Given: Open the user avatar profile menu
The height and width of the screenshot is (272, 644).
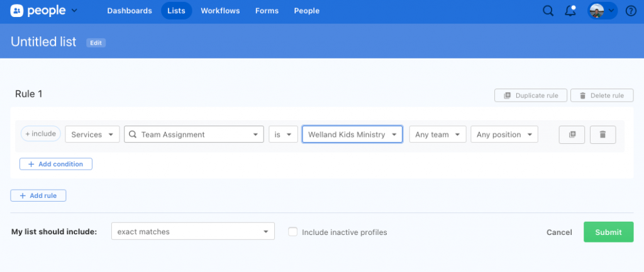Looking at the screenshot, I should click(602, 11).
